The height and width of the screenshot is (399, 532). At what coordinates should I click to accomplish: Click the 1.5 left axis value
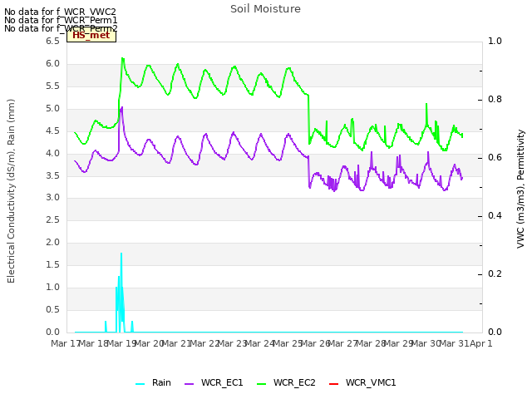coord(52,264)
